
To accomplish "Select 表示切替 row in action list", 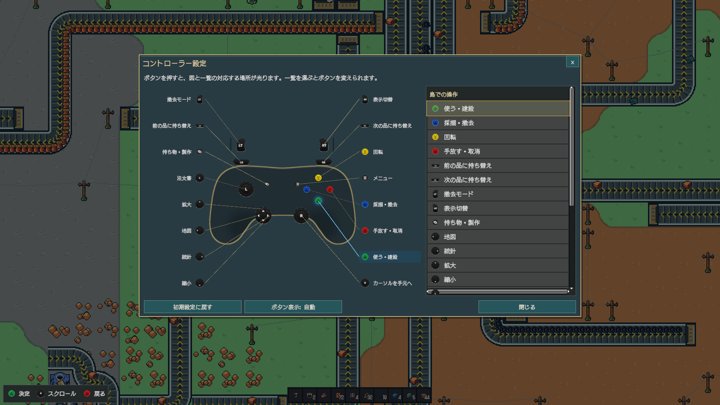I will pos(498,208).
